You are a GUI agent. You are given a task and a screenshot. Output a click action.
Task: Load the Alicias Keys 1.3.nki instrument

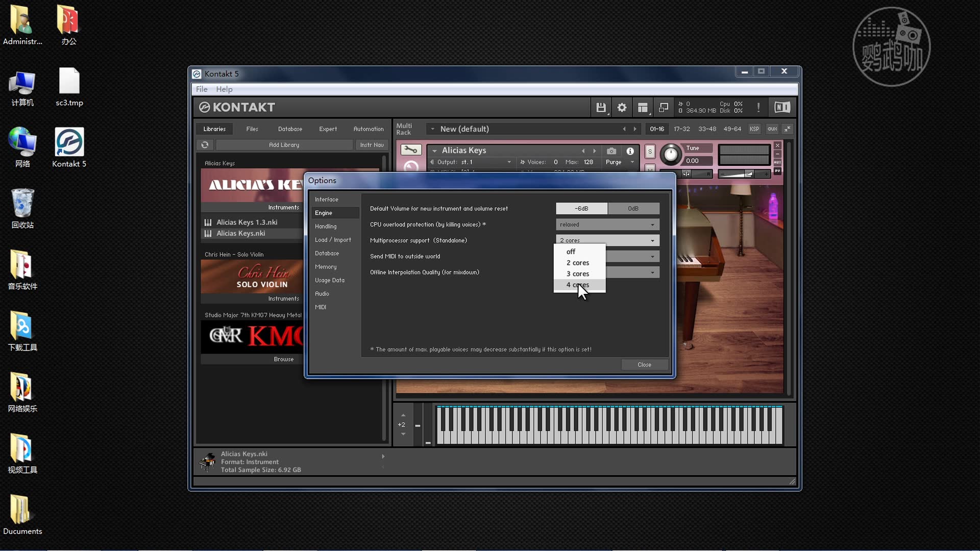[247, 222]
